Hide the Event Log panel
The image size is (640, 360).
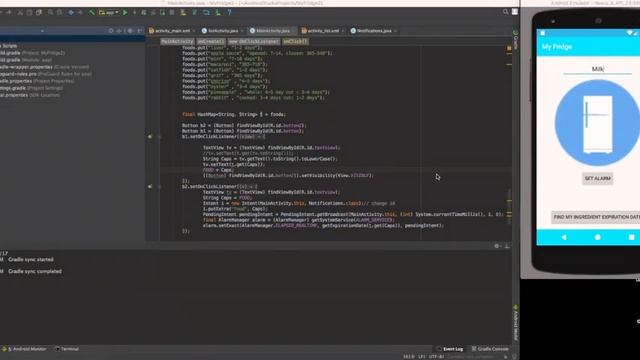507,246
